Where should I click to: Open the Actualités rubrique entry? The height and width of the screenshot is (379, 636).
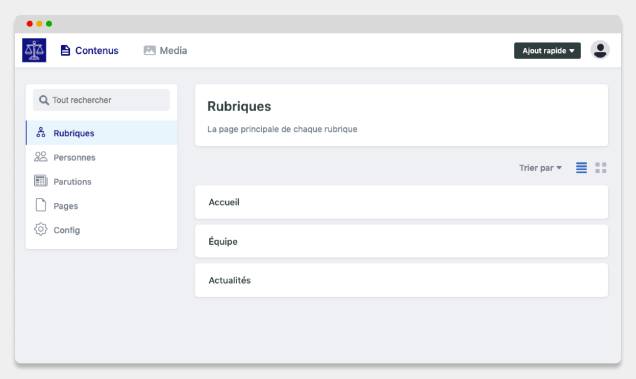(401, 280)
